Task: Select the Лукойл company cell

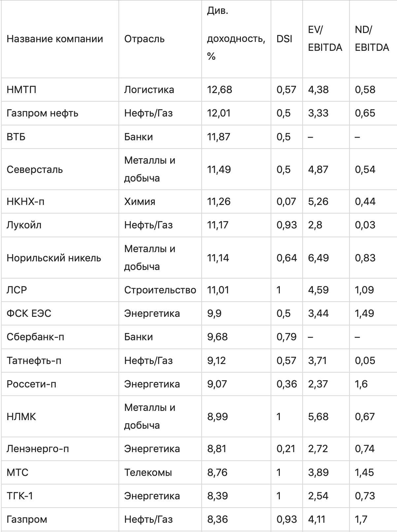Action: (24, 225)
